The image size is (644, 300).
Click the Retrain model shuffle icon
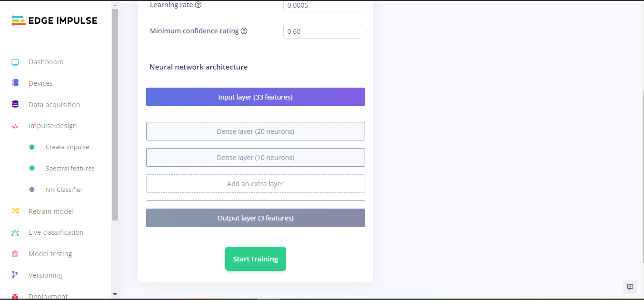15,211
